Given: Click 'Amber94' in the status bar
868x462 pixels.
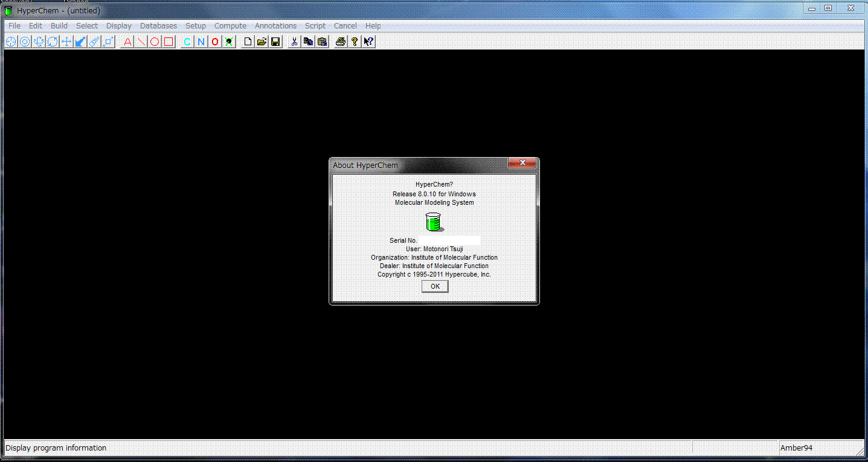Looking at the screenshot, I should [x=796, y=448].
